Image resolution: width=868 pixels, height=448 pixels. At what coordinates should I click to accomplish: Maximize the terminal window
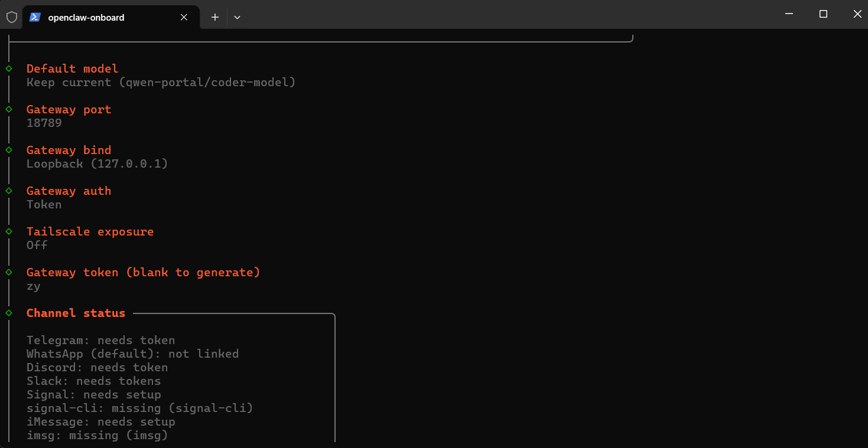point(823,14)
